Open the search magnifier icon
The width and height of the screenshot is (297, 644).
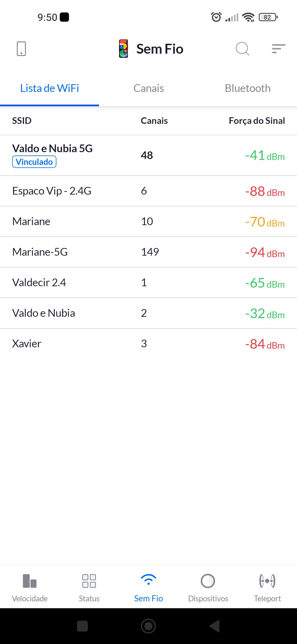tap(242, 49)
